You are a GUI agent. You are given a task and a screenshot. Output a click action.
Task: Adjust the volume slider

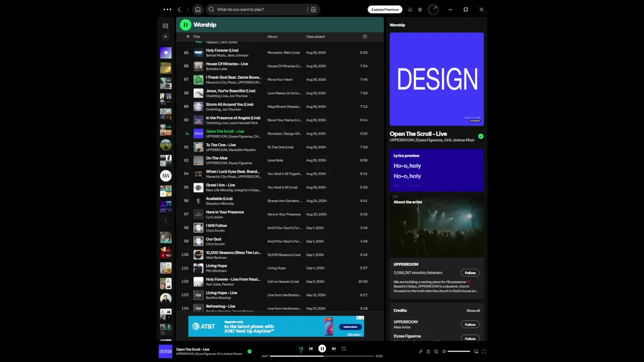coord(459,351)
